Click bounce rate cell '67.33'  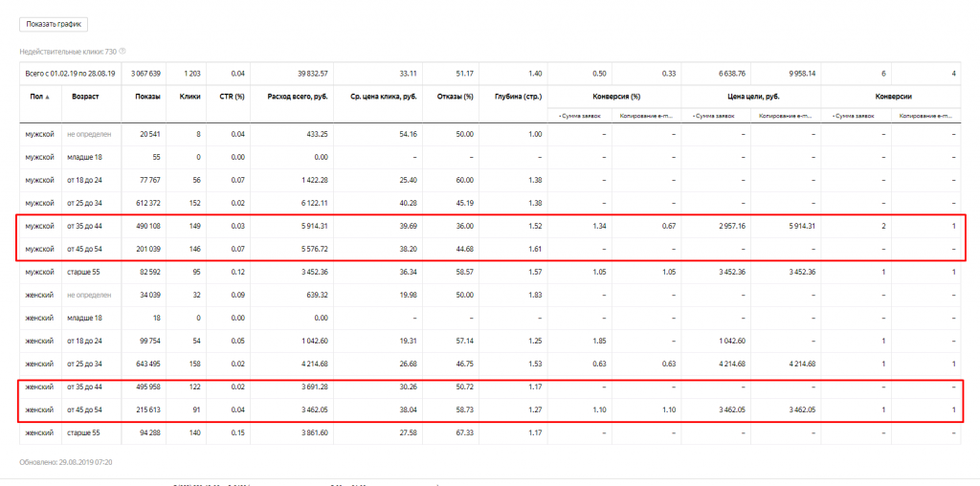point(464,432)
